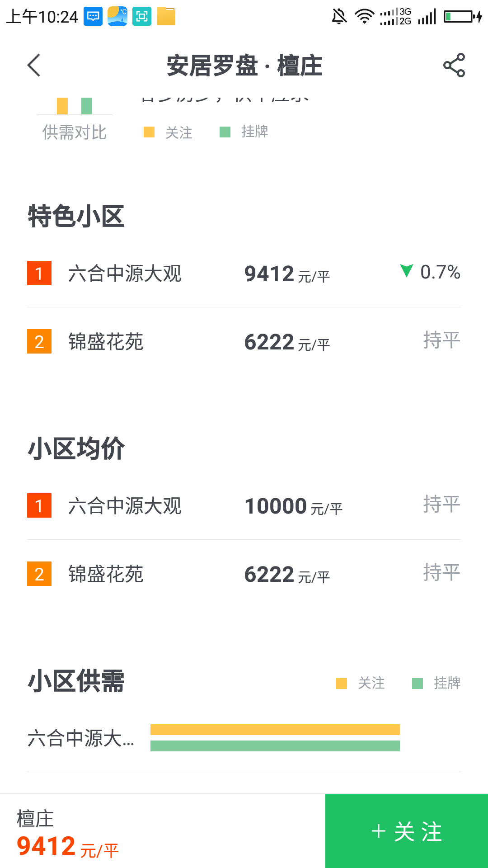This screenshot has width=488, height=868.
Task: Tap the green down-arrow price trend icon
Action: click(407, 270)
